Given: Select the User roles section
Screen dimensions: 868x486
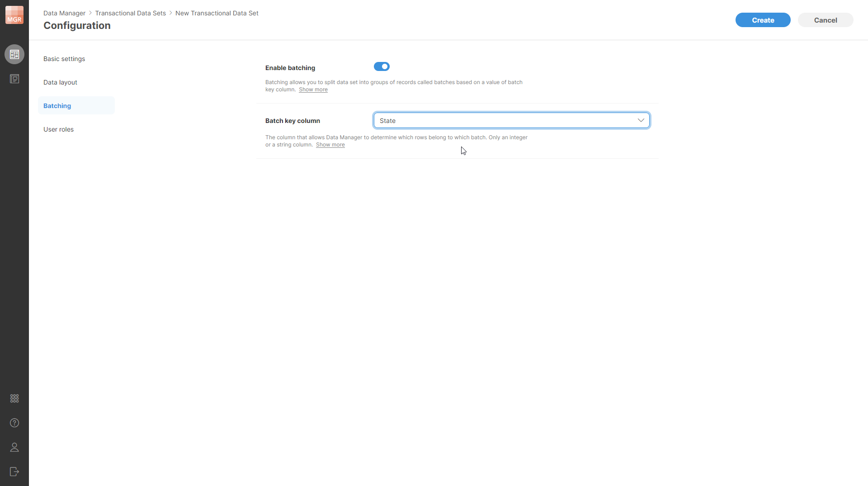Looking at the screenshot, I should point(58,129).
